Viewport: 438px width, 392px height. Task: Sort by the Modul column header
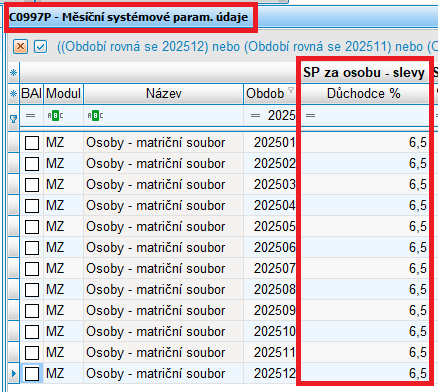(63, 94)
